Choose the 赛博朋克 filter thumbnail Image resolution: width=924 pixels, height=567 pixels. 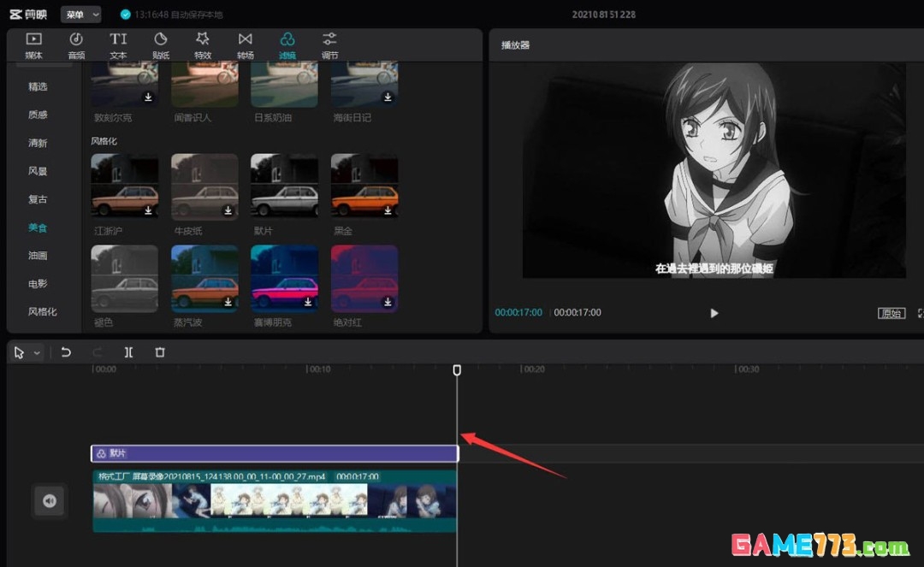284,279
